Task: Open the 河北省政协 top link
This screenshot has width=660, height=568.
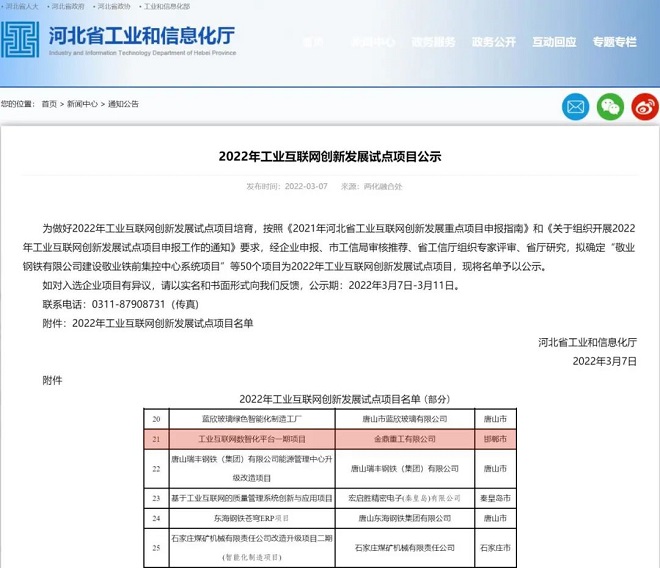Action: pos(113,6)
